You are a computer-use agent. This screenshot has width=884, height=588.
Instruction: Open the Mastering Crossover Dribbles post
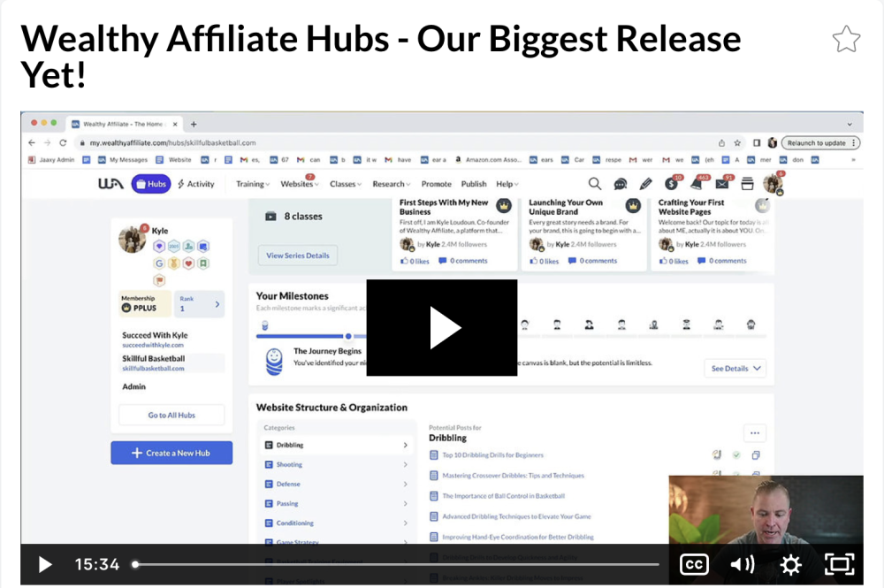(x=513, y=475)
